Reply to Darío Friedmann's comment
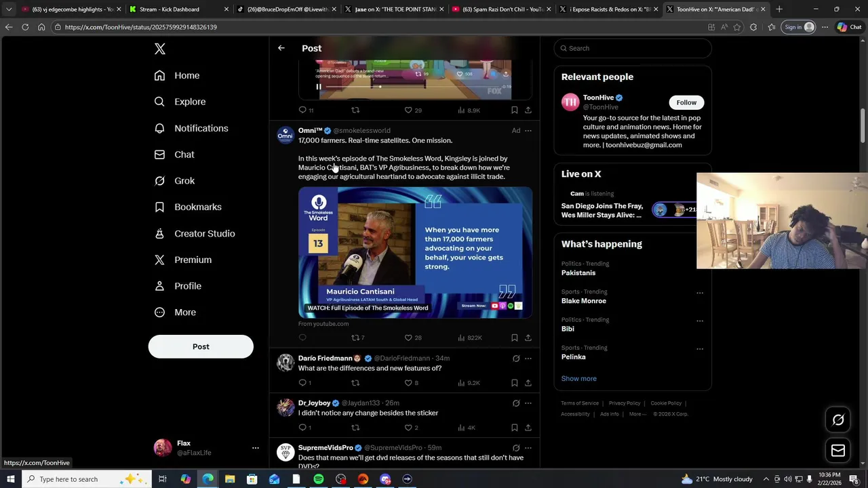 pyautogui.click(x=305, y=383)
